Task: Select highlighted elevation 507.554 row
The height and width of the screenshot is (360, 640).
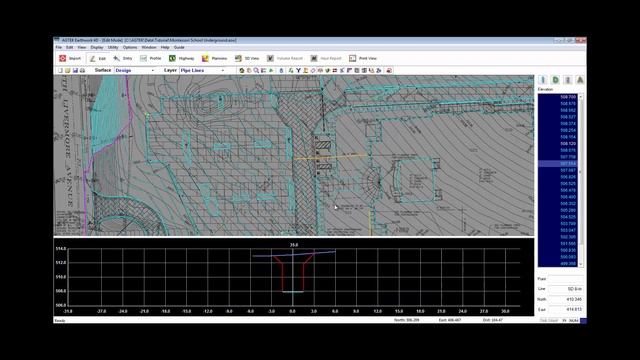Action: coord(558,164)
